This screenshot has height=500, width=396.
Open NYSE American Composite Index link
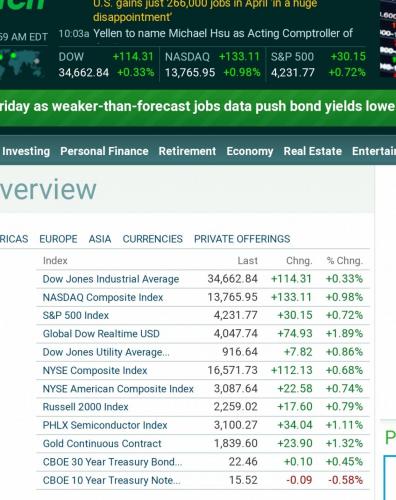118,389
